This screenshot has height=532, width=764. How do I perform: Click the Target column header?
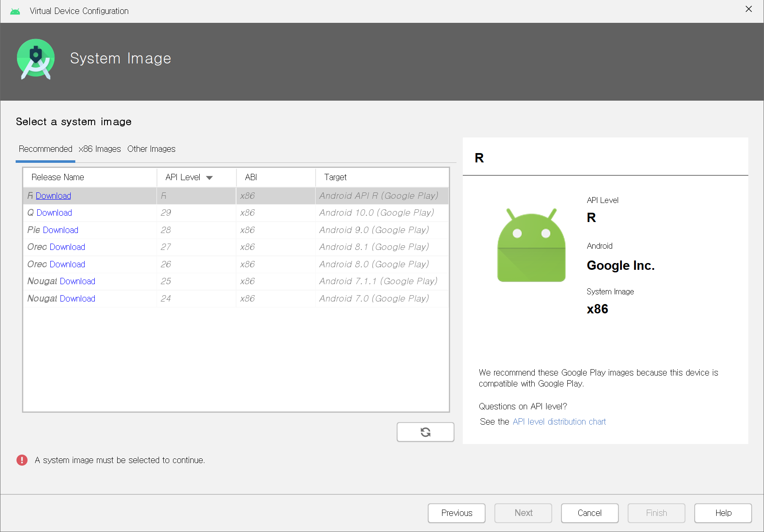click(382, 177)
